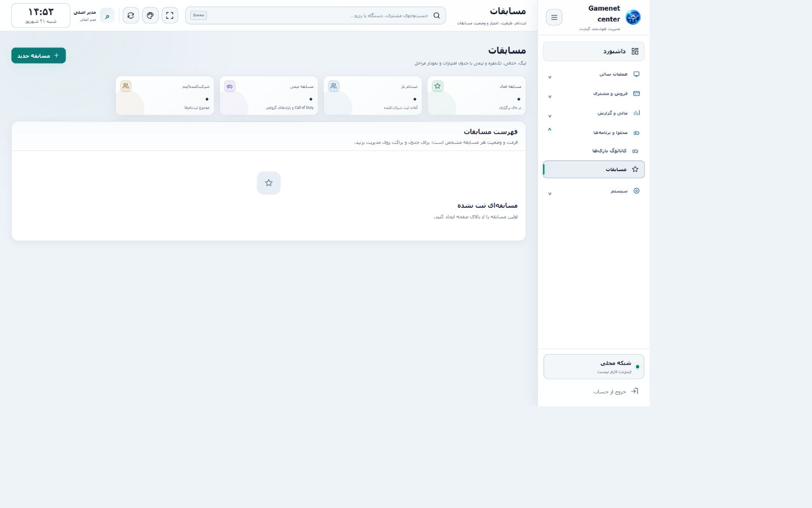This screenshot has height=508, width=812.
Task: Click the مسابقه جدید button
Action: 39,55
